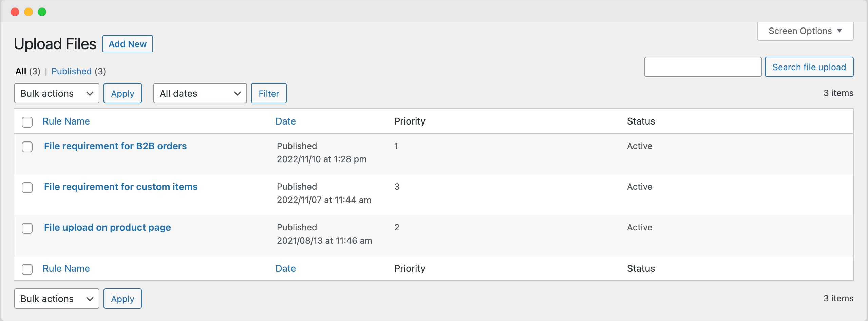Check the File requirement for B2B orders row
This screenshot has height=321, width=868.
pos(27,147)
